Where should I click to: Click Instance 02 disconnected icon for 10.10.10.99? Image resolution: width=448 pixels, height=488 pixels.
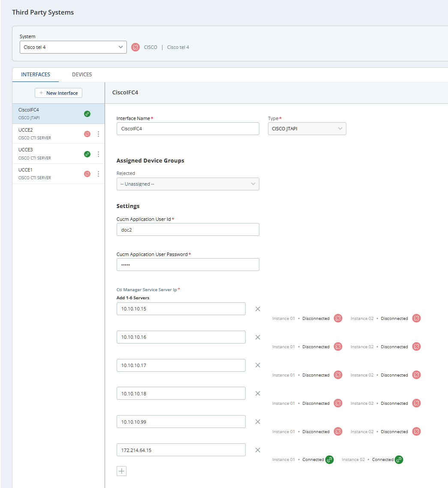tap(417, 432)
